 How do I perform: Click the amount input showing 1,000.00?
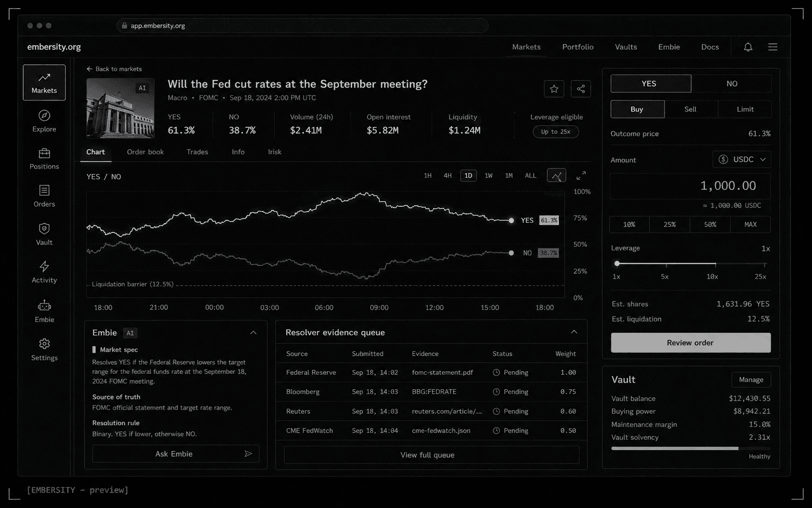690,186
